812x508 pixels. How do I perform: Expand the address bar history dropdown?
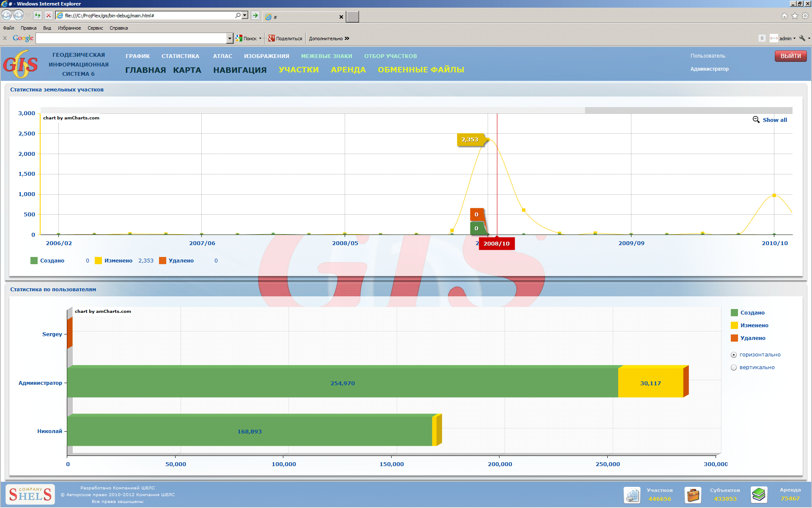point(245,16)
